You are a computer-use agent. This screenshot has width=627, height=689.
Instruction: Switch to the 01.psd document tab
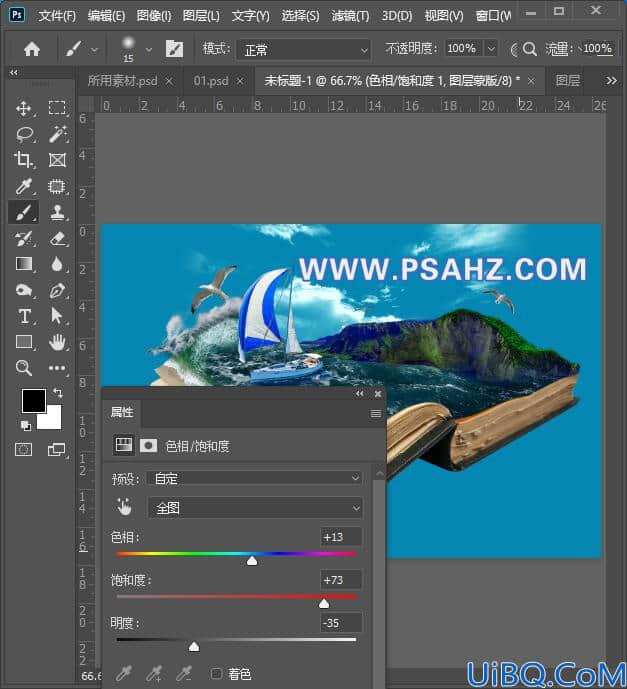pyautogui.click(x=211, y=81)
